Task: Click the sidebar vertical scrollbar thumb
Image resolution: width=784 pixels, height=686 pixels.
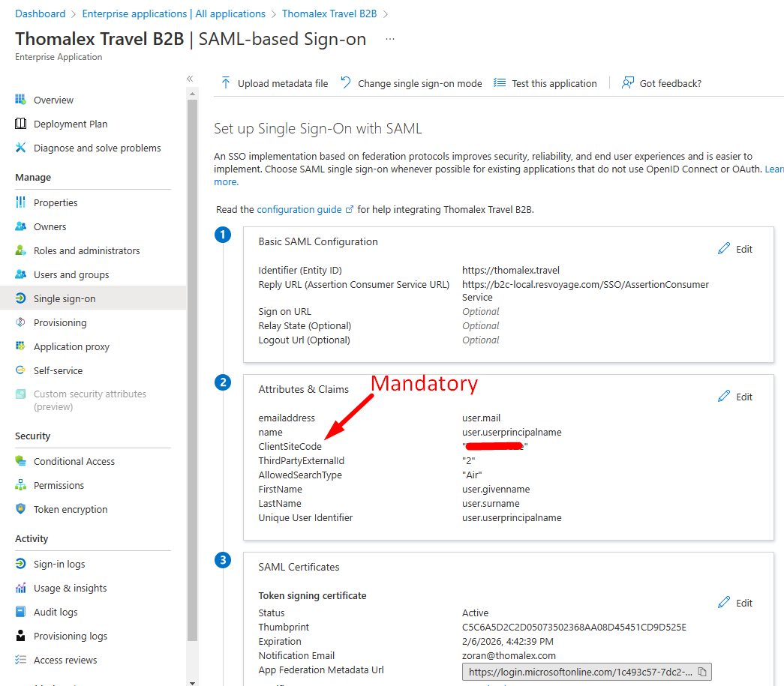Action: (192, 370)
